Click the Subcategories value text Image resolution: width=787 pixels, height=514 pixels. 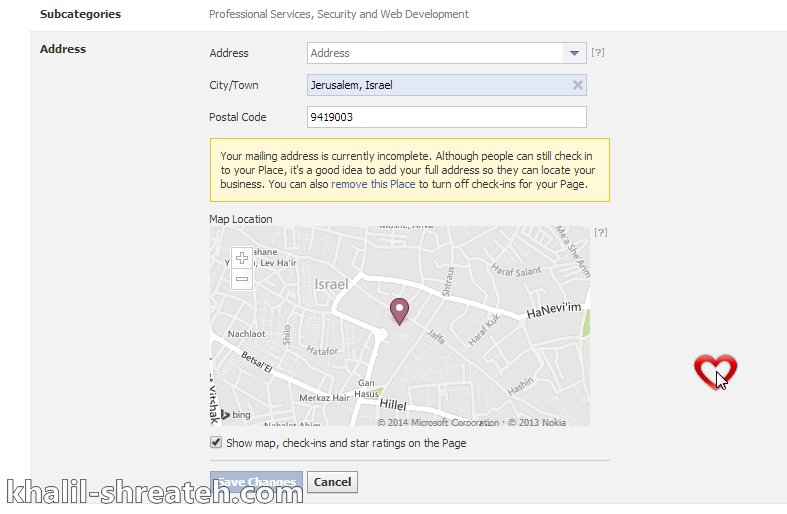tap(338, 14)
